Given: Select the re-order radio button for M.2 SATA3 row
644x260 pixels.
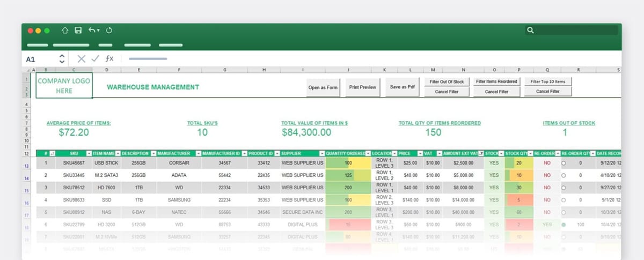Looking at the screenshot, I should [563, 175].
